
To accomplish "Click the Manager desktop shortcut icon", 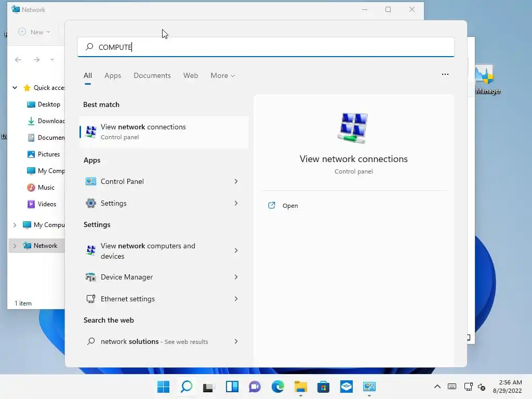I will (x=484, y=75).
